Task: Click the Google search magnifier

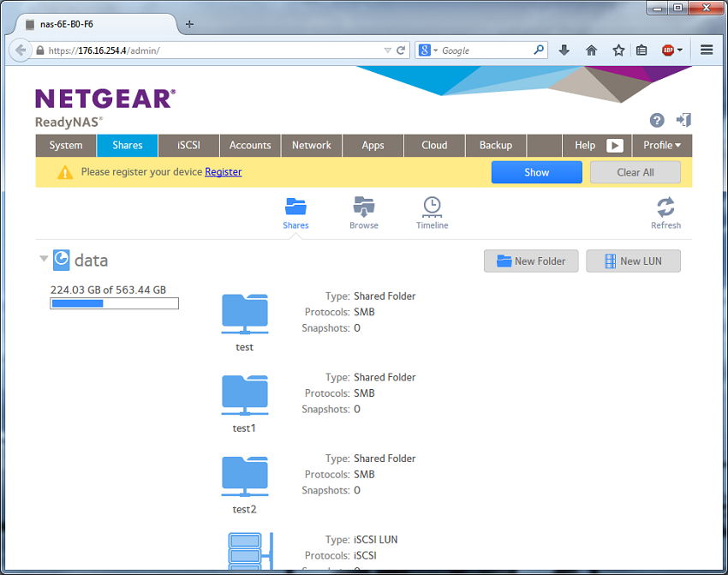Action: [539, 50]
